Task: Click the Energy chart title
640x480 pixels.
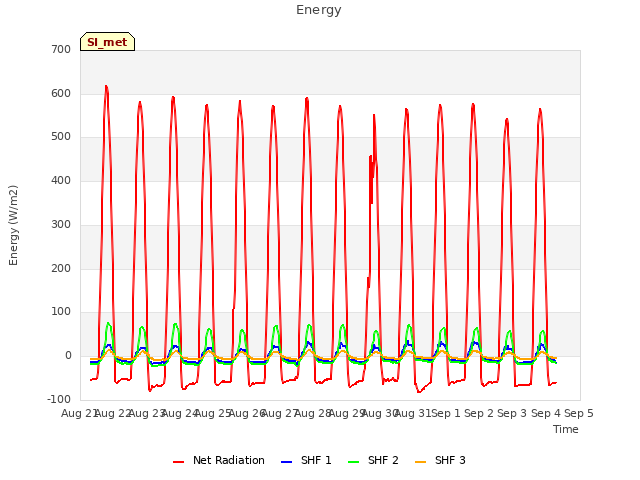Action: coord(319,10)
